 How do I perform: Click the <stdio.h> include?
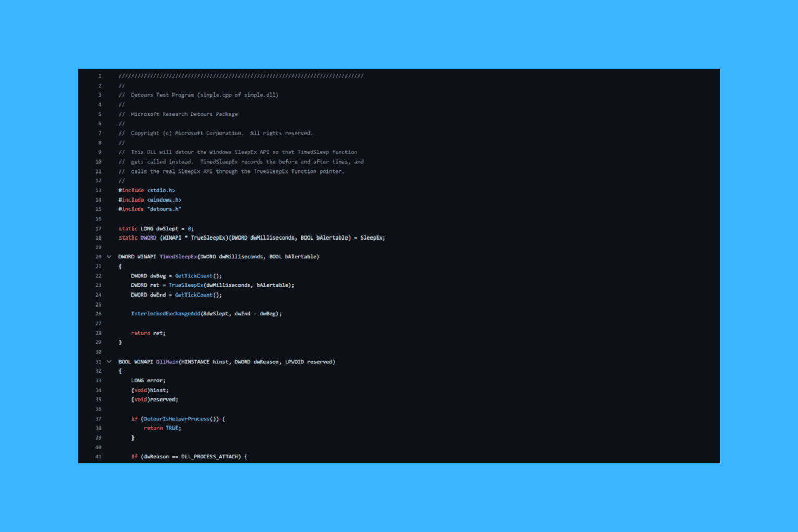[161, 190]
